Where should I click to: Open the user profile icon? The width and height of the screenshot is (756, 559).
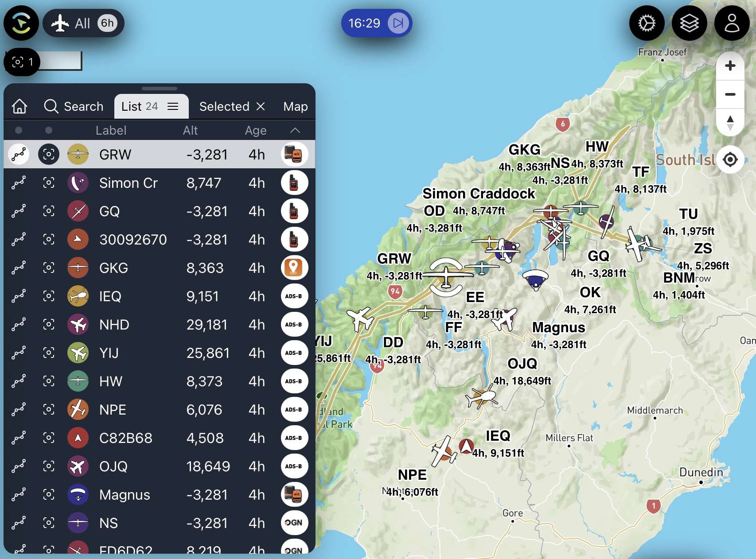(x=732, y=23)
